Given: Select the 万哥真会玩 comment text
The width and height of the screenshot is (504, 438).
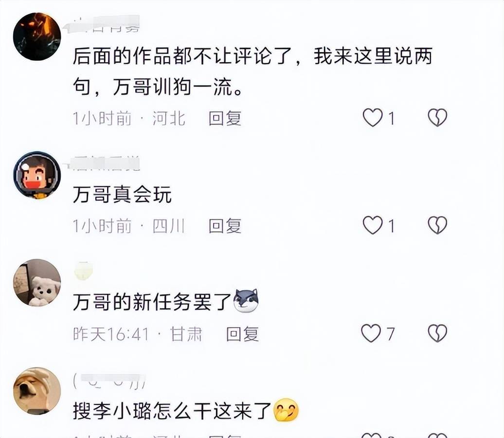Looking at the screenshot, I should 123,195.
